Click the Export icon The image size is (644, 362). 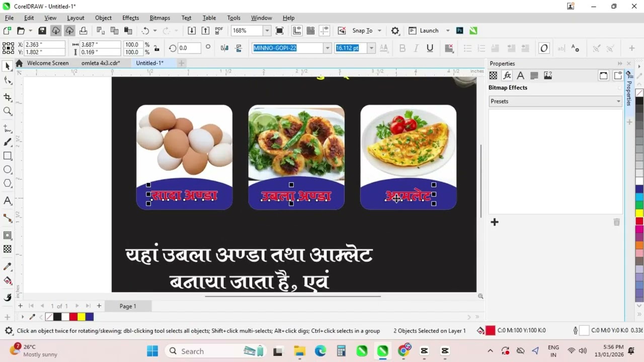pyautogui.click(x=205, y=31)
